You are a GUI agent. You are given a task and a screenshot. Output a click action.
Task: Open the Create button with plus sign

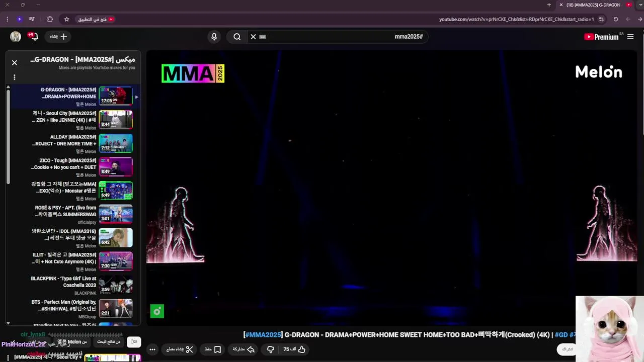click(58, 37)
